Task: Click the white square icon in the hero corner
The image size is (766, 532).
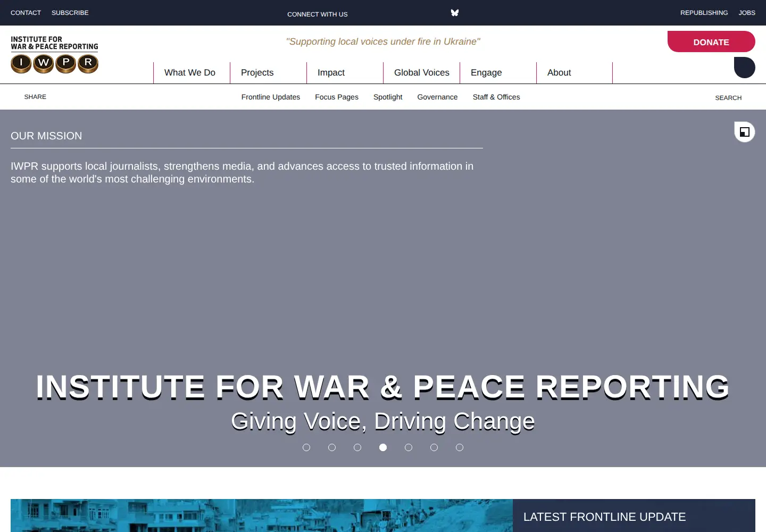Action: pyautogui.click(x=745, y=132)
